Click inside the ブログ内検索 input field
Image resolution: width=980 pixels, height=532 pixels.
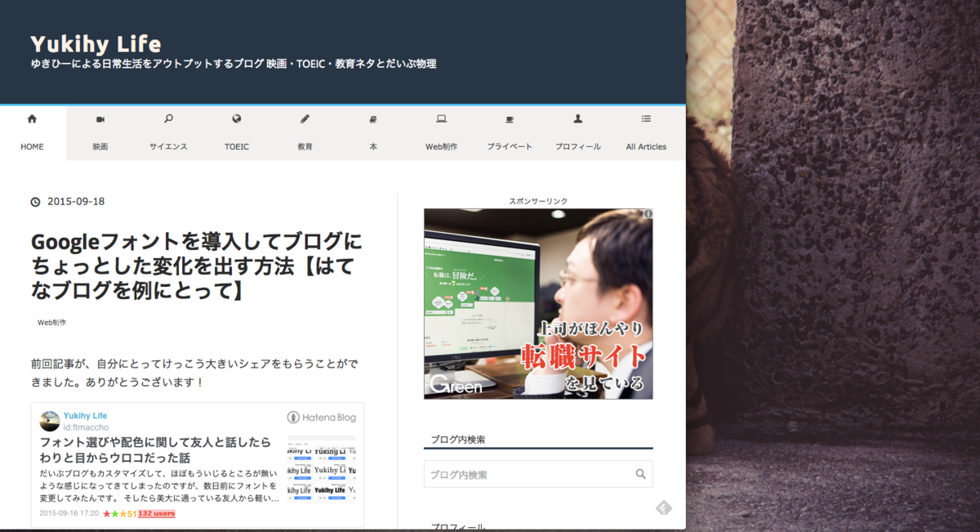coord(531,474)
